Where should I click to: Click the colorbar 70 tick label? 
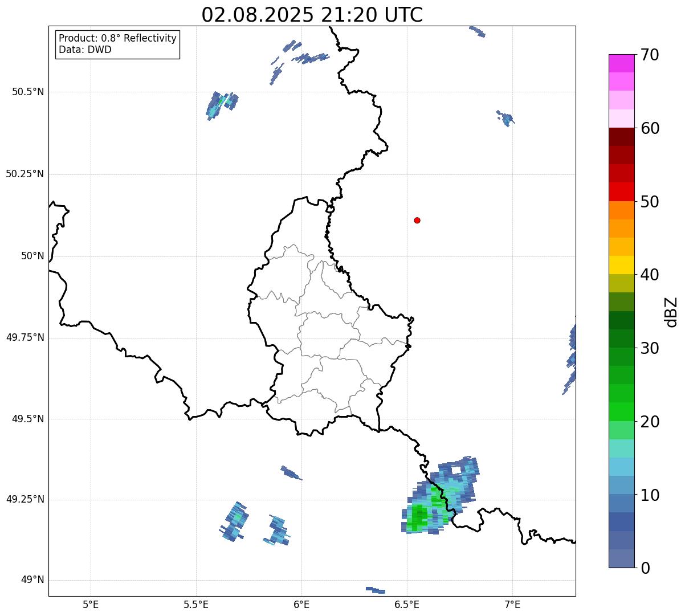pos(650,55)
